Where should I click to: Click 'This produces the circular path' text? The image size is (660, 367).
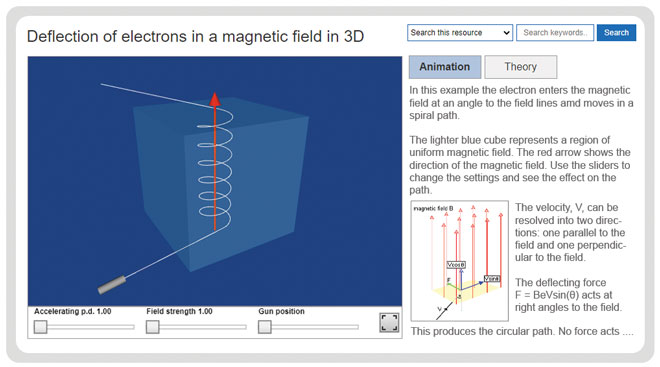[x=483, y=332]
